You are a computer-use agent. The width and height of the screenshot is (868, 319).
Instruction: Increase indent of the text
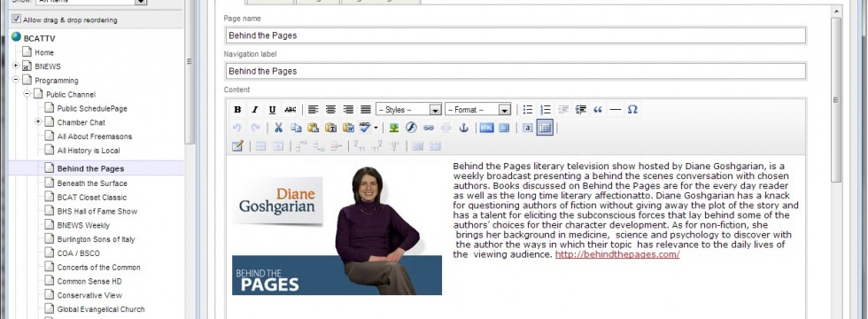pyautogui.click(x=581, y=110)
